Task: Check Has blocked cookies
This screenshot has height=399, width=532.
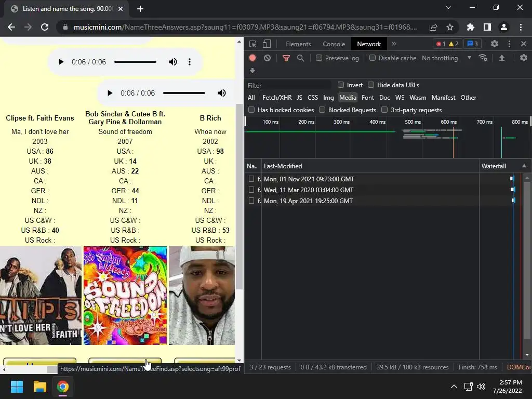Action: pos(251,110)
